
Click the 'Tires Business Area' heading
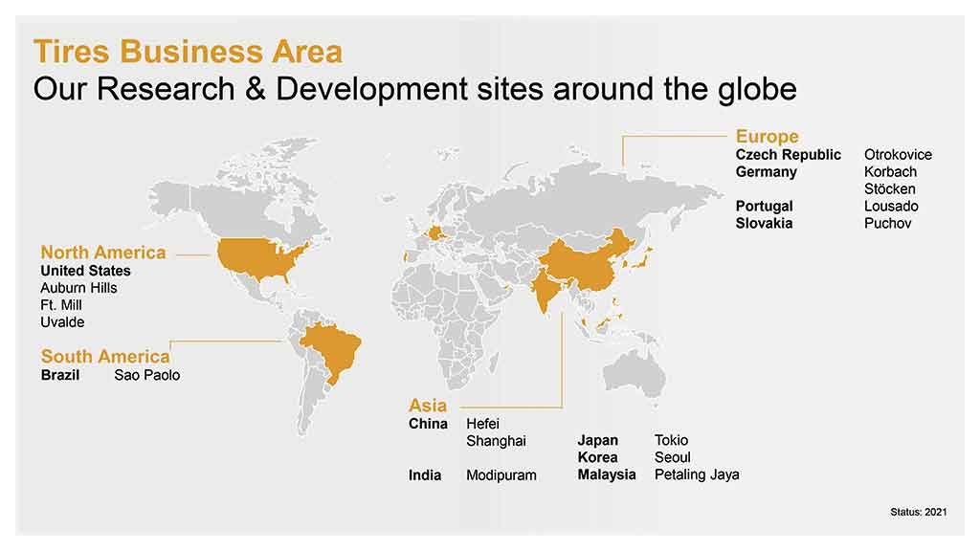188,52
